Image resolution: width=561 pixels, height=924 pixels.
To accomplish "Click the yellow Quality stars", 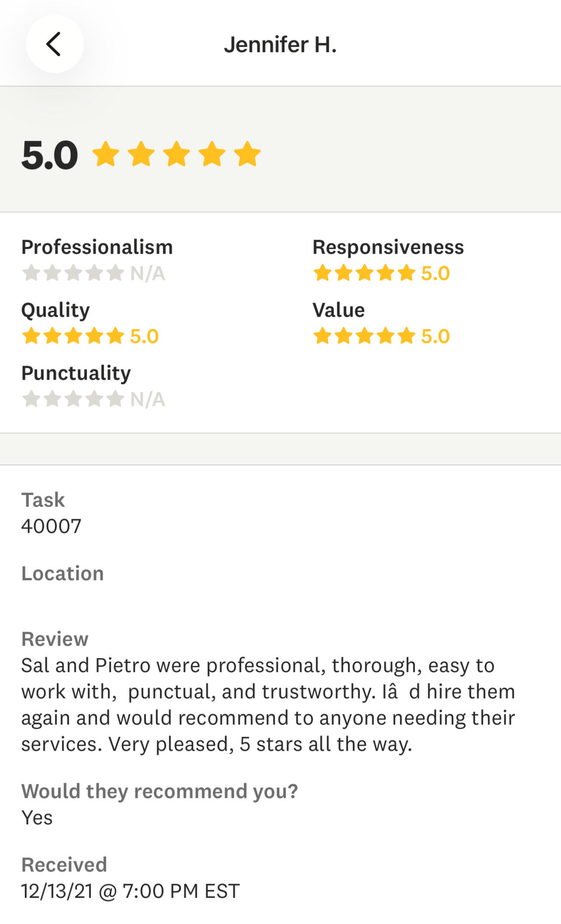I will coord(73,336).
